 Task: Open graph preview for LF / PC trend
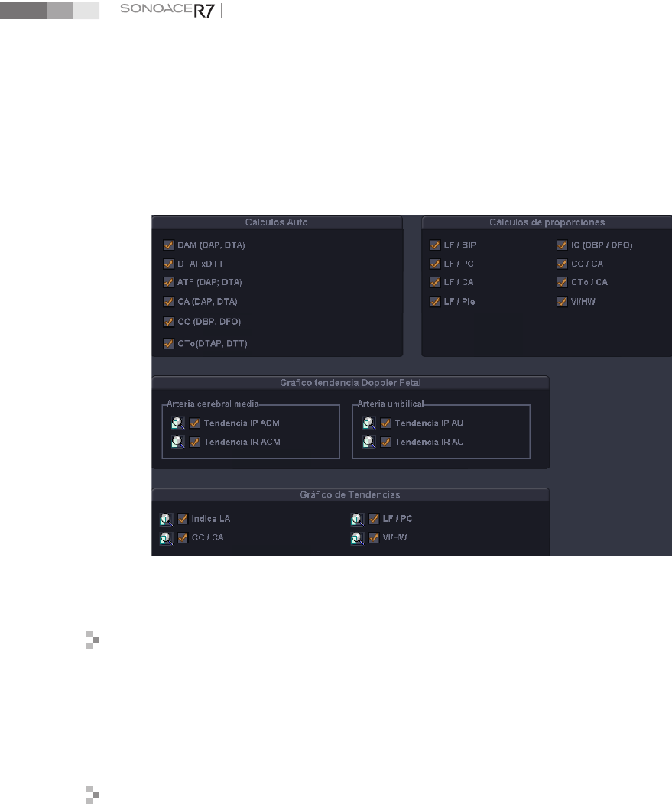coord(358,520)
